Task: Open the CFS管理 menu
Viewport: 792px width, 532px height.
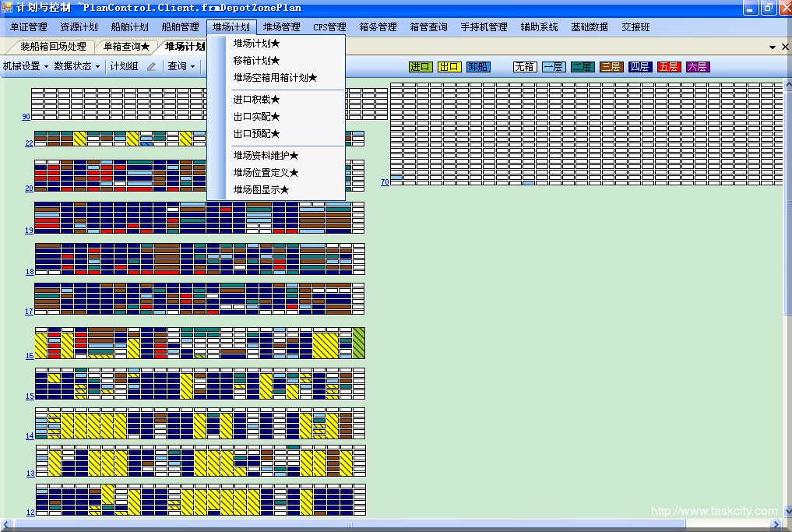Action: (x=329, y=27)
